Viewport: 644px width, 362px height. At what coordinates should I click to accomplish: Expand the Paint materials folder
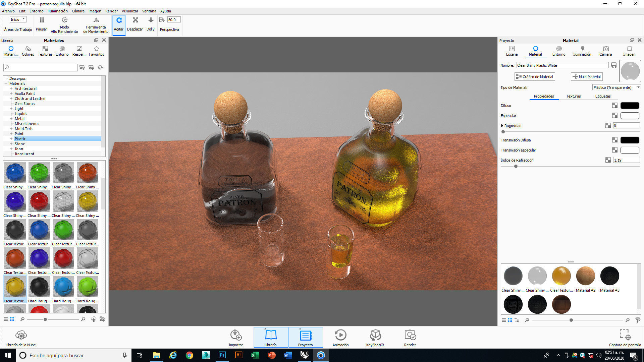pyautogui.click(x=11, y=134)
